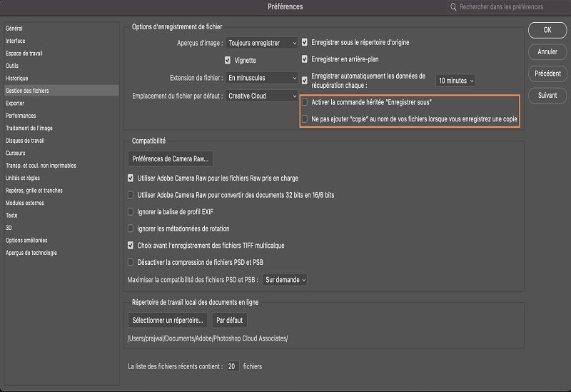Viewport: 571px width, 392px height.
Task: Select Gestion des fichiers category
Action: [x=61, y=91]
